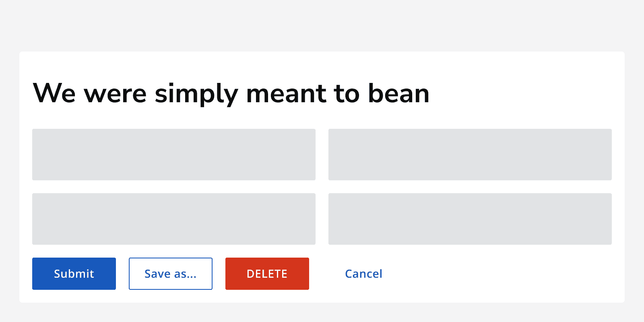This screenshot has height=322, width=644.
Task: Click the bottom-left input field
Action: [173, 219]
